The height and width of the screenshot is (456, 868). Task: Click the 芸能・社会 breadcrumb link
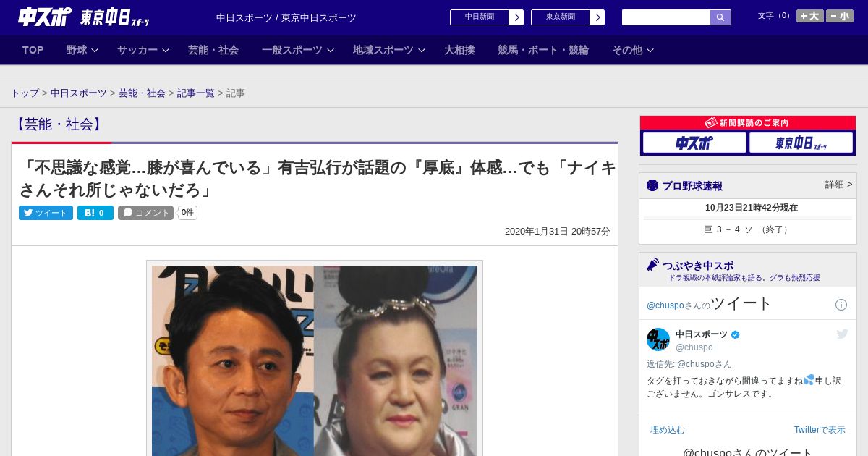pyautogui.click(x=142, y=93)
